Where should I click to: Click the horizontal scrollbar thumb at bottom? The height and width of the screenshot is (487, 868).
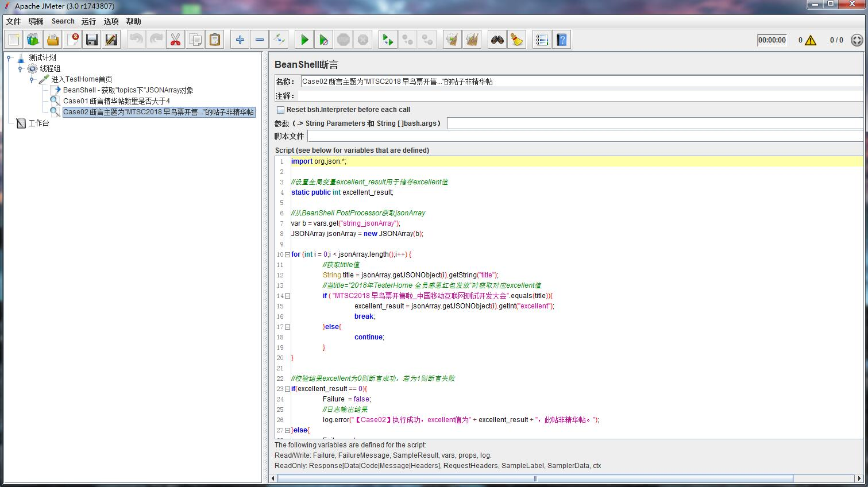[x=535, y=478]
